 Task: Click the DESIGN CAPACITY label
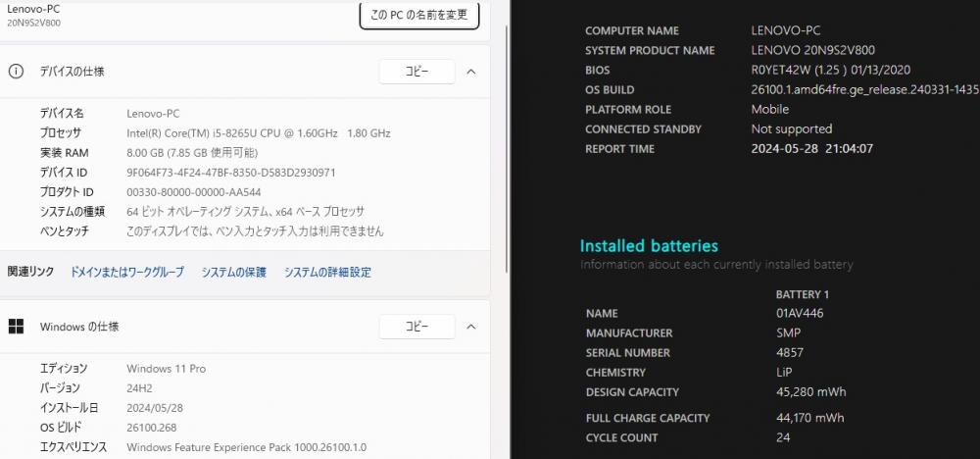pos(632,392)
